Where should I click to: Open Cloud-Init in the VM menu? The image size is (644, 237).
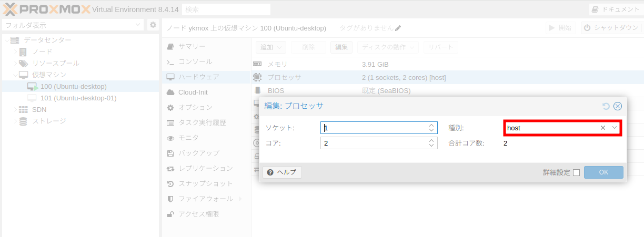(x=206, y=92)
